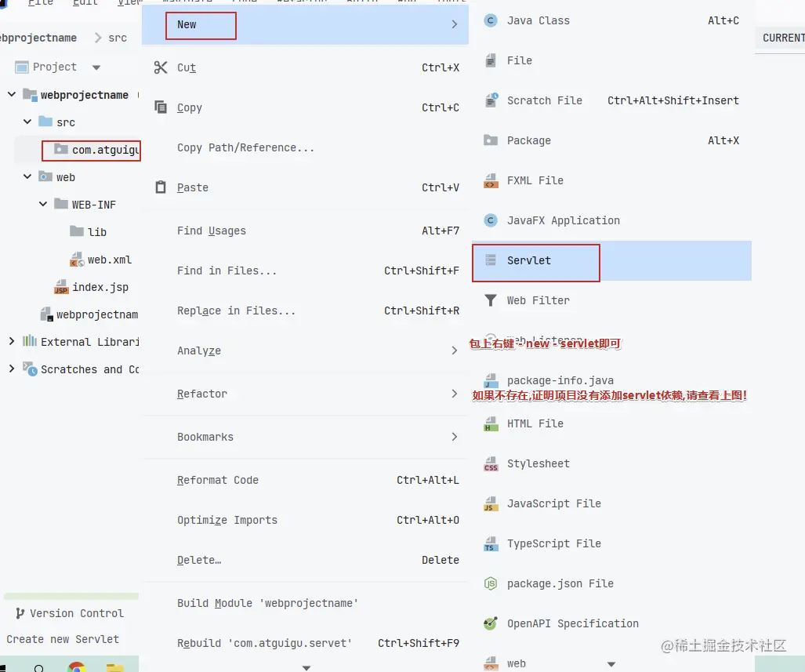Select web.xml in the tree
Screen dimensions: 805x672
coord(110,260)
